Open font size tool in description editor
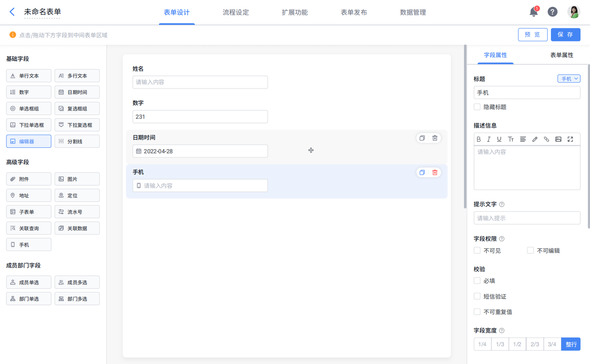 pos(511,139)
